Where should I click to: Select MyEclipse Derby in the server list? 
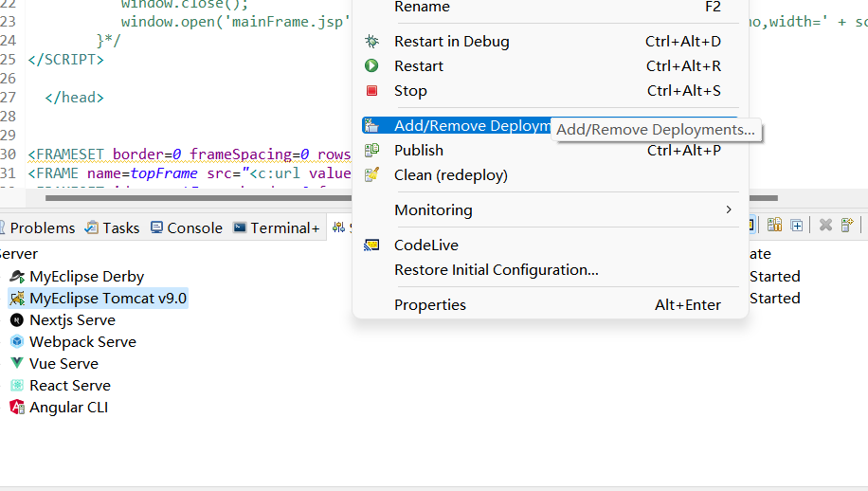86,277
